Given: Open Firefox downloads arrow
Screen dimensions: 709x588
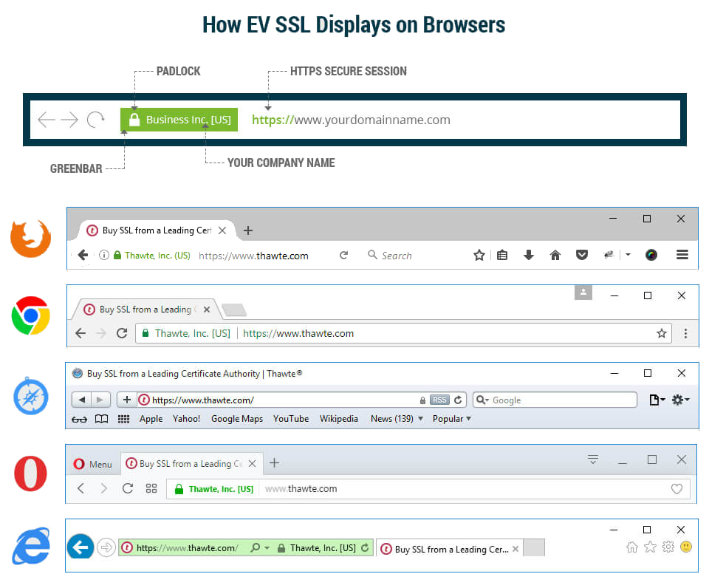Looking at the screenshot, I should (x=529, y=255).
